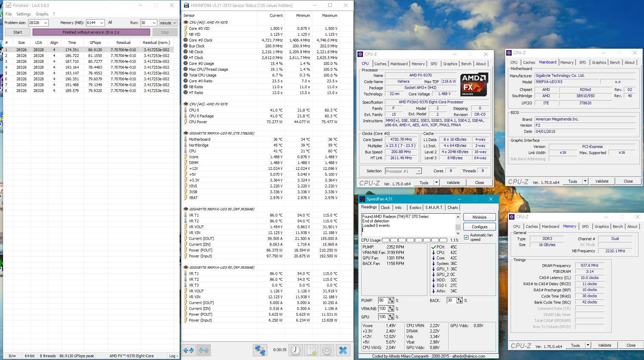The image size is (644, 360).
Task: Click the Stop button in LinX
Action: [165, 32]
